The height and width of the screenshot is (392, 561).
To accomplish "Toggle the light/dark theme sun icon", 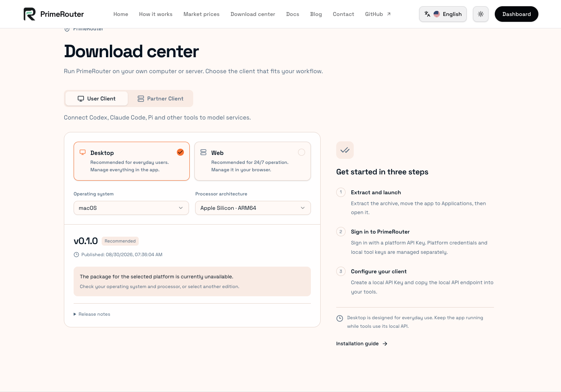I will coord(481,14).
